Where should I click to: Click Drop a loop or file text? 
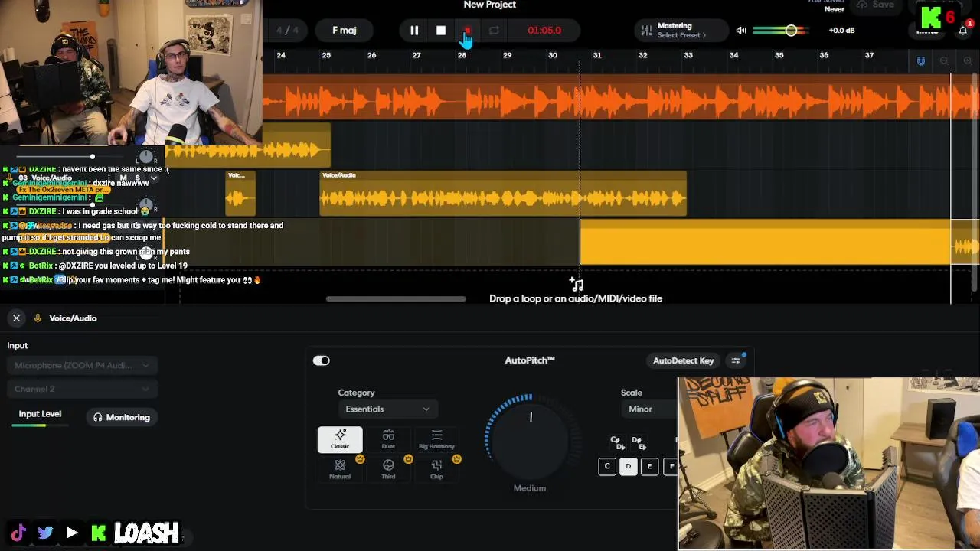pyautogui.click(x=576, y=298)
